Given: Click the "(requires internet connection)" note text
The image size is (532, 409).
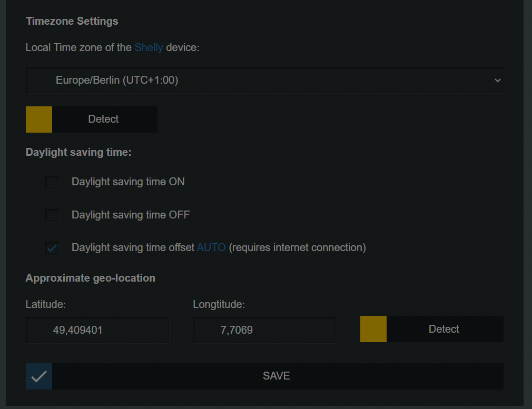Looking at the screenshot, I should point(297,247).
